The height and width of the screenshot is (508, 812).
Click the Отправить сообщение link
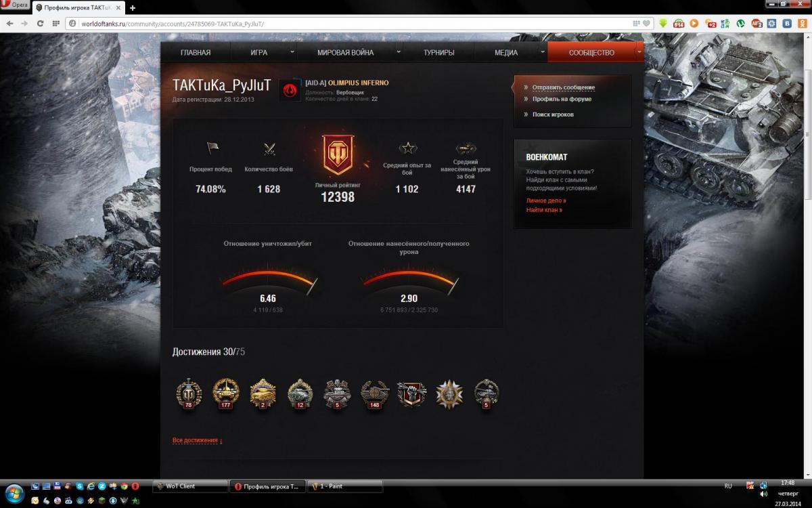point(564,87)
